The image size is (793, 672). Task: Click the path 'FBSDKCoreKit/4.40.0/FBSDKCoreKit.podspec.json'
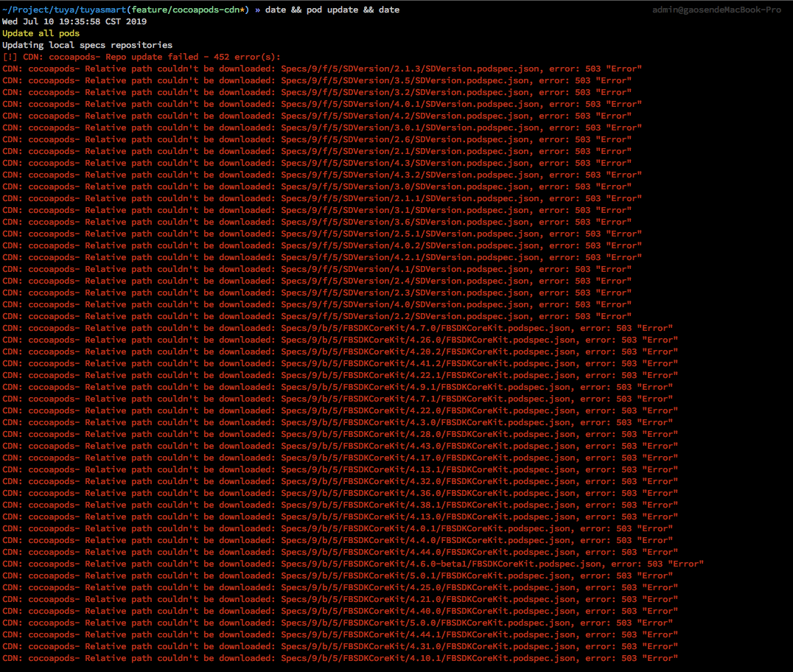(x=459, y=612)
